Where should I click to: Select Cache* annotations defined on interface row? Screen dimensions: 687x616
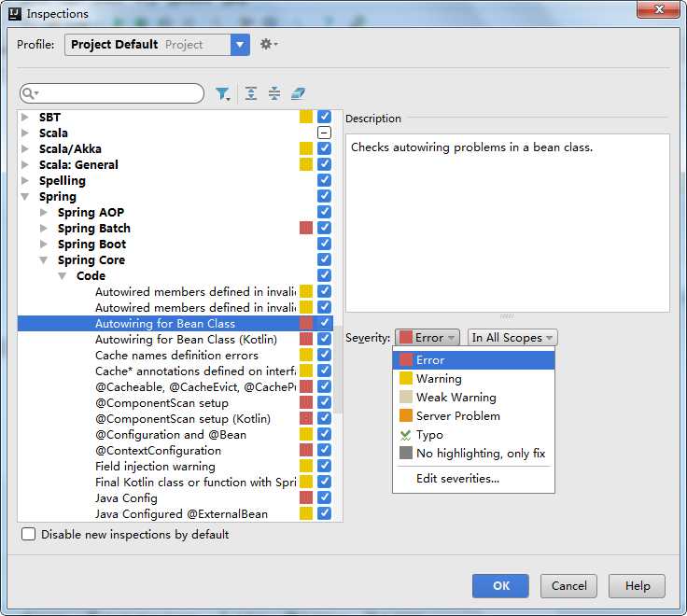pyautogui.click(x=175, y=371)
